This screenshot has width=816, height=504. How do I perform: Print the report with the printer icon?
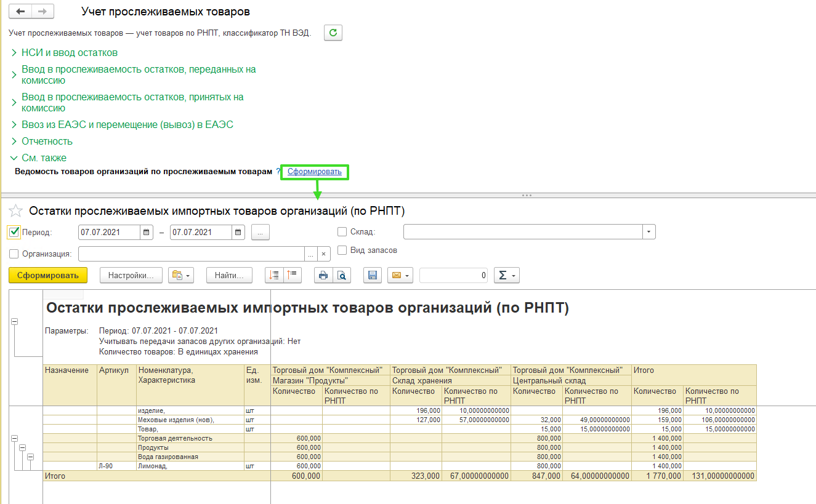[323, 275]
